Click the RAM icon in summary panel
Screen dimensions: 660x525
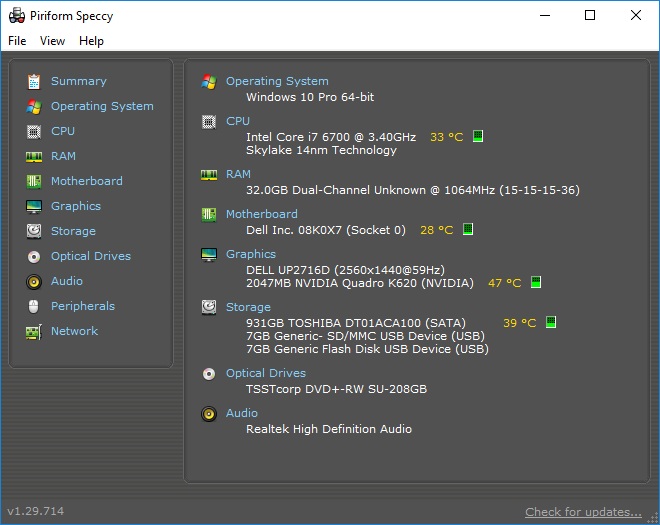(x=209, y=175)
